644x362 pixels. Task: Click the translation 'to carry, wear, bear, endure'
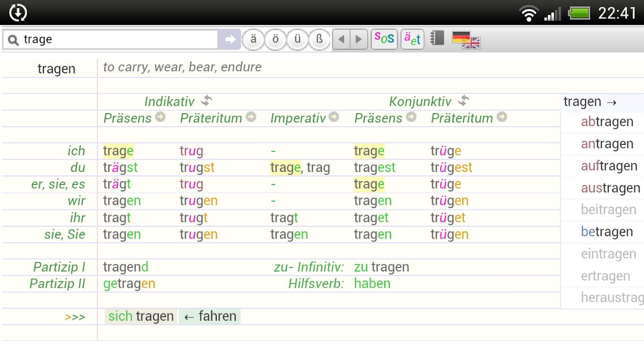(182, 67)
